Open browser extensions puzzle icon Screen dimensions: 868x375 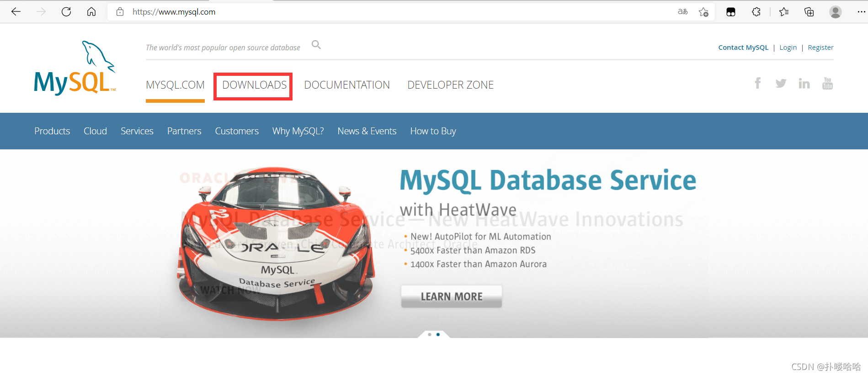pyautogui.click(x=756, y=12)
